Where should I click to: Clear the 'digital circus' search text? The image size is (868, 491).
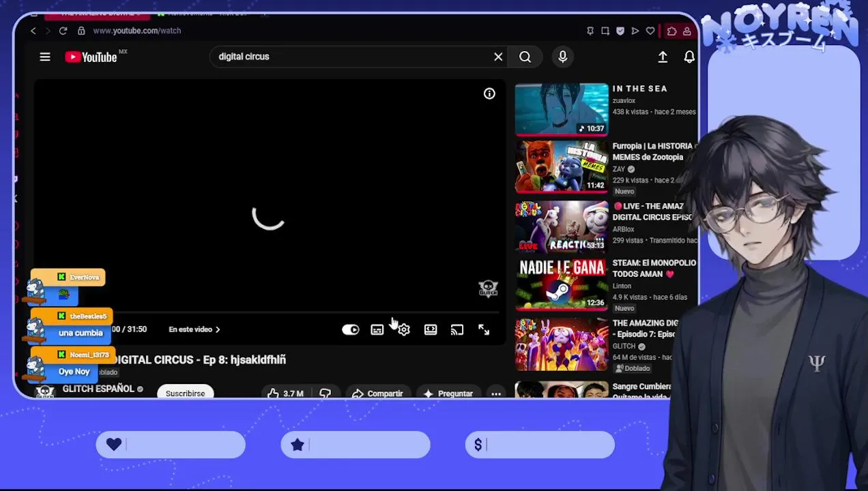tap(498, 57)
